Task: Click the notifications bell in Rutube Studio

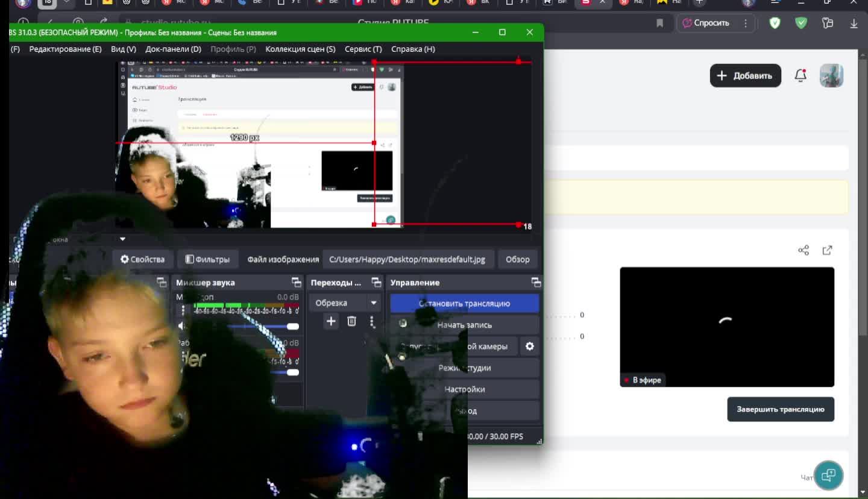Action: pos(800,75)
